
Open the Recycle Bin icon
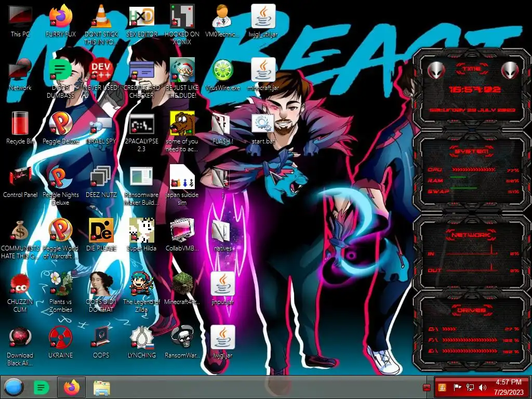(x=20, y=128)
